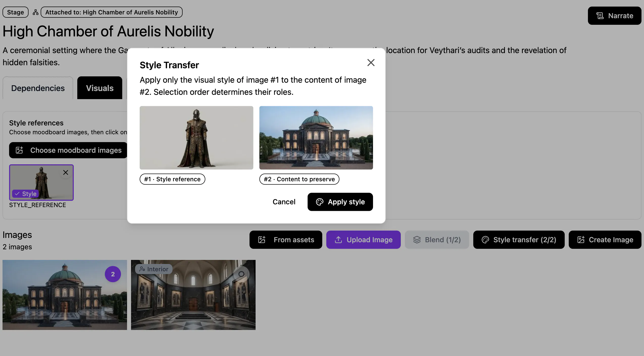This screenshot has width=644, height=356.
Task: Switch to the Visuals tab
Action: coord(100,88)
